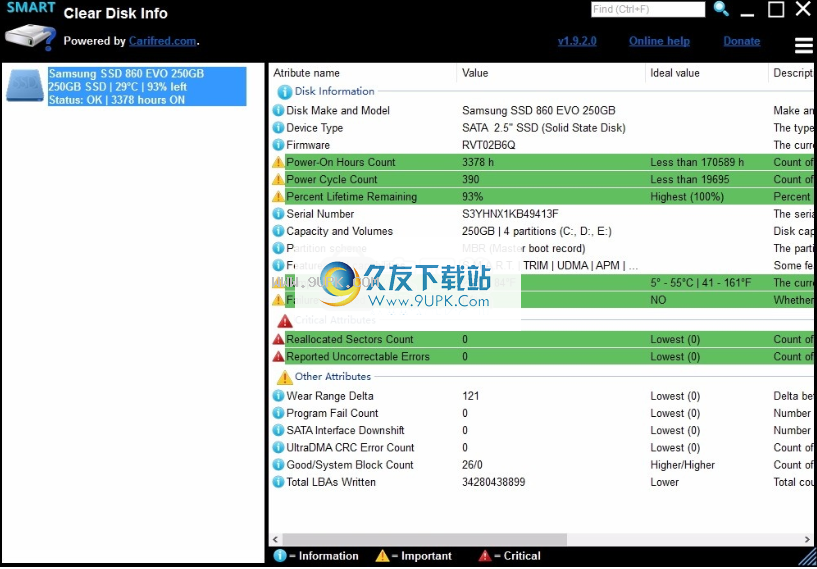Screen dimensions: 817x569
Task: Click info icon beside Firmware
Action: [279, 145]
